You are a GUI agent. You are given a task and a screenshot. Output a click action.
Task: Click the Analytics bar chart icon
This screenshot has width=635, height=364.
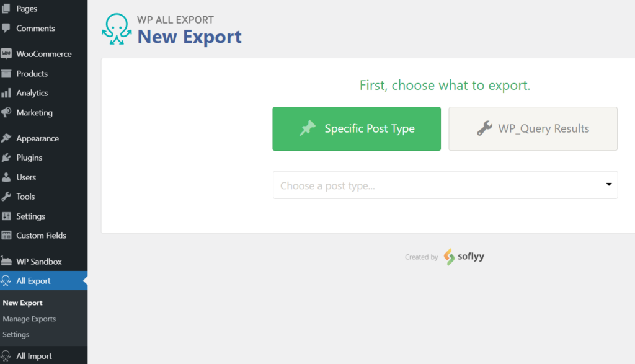(6, 93)
